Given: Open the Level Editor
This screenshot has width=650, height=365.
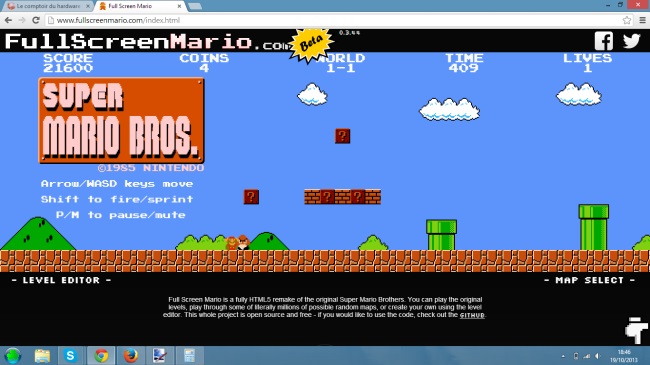Looking at the screenshot, I should coord(61,280).
